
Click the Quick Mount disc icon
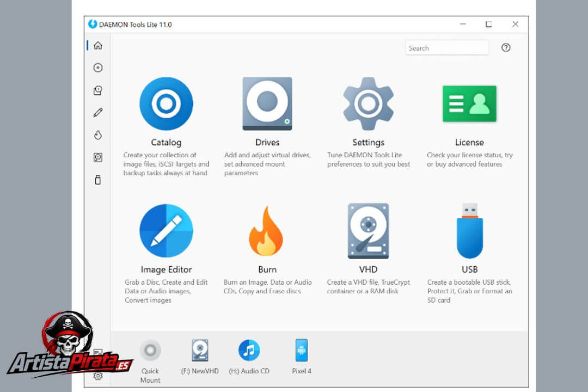pyautogui.click(x=150, y=351)
